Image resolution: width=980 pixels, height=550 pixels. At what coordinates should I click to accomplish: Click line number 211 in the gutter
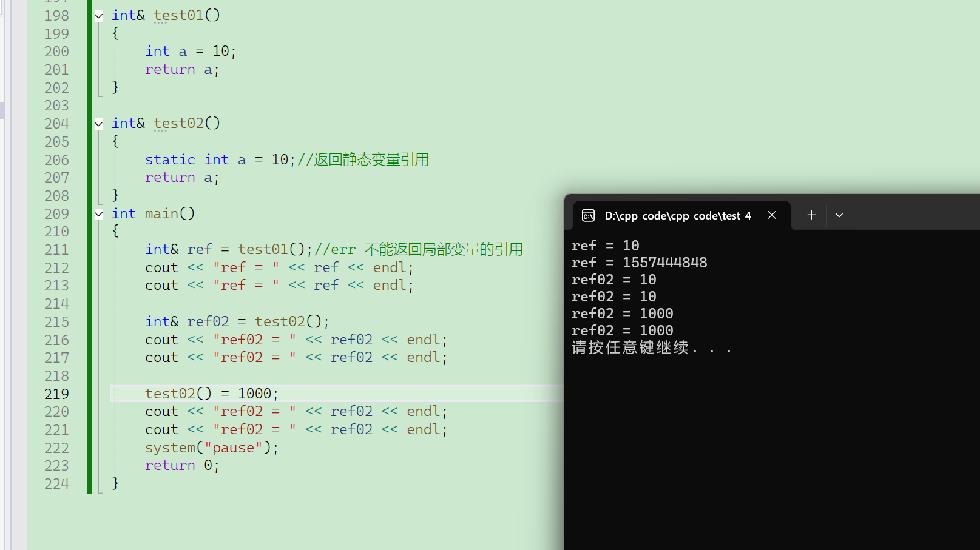point(56,250)
